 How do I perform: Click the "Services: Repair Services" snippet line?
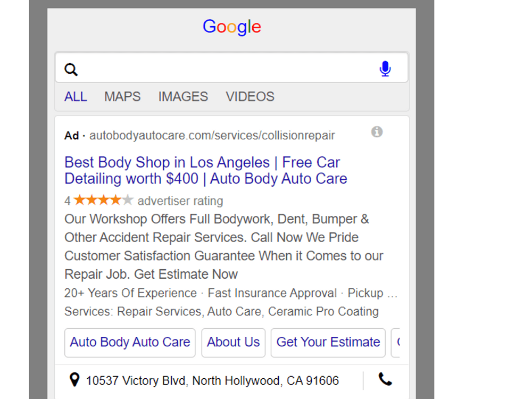(221, 311)
